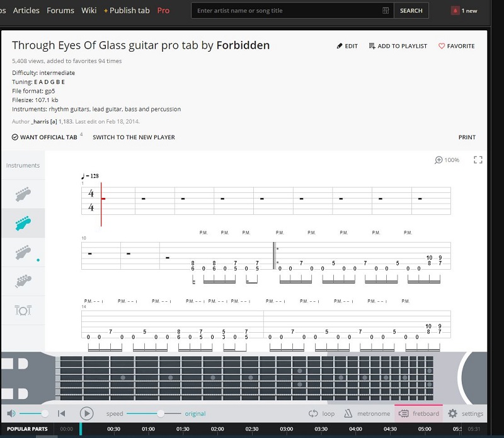
Task: Click the PRINT button
Action: pos(467,137)
